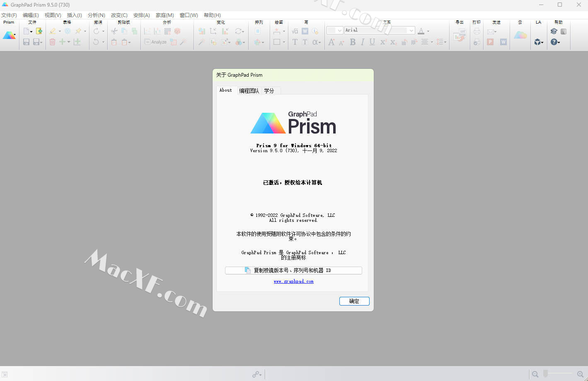
Task: Click the open file icon with green arrow
Action: point(39,31)
